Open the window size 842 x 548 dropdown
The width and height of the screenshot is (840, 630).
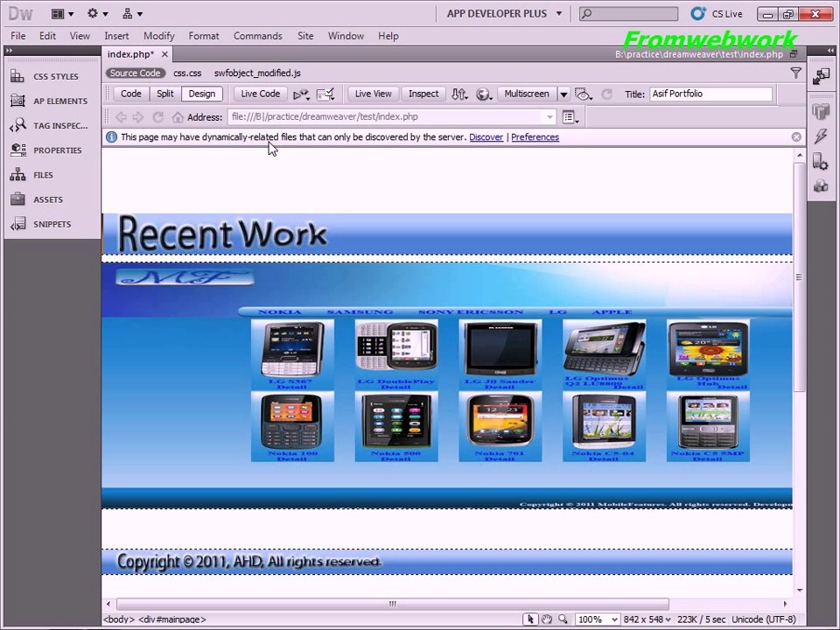[647, 619]
